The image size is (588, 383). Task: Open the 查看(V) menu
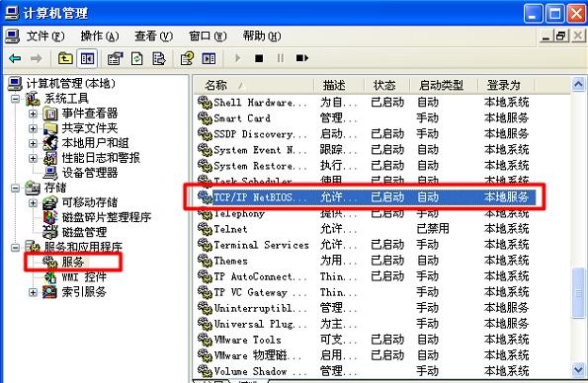154,37
